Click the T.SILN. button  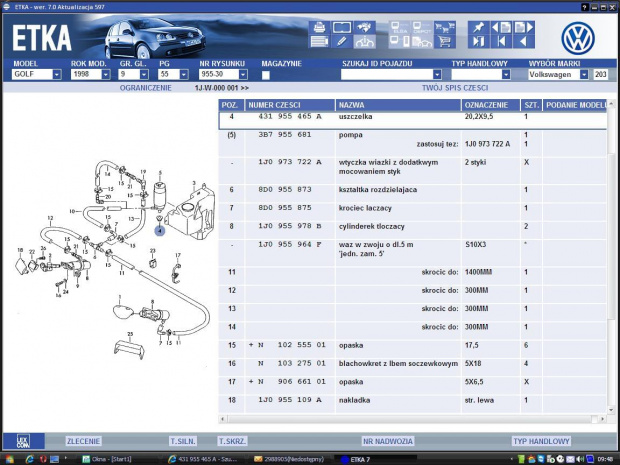[183, 441]
